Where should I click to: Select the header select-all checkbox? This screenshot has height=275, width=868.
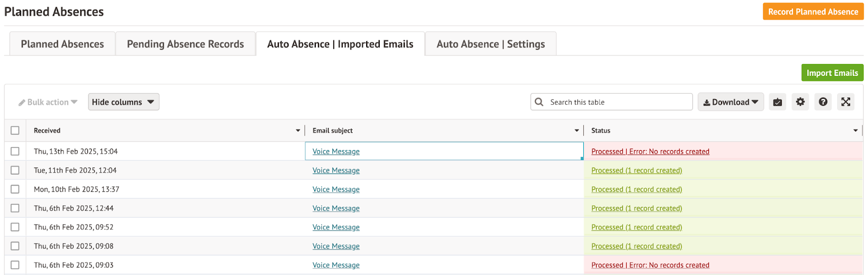[15, 131]
